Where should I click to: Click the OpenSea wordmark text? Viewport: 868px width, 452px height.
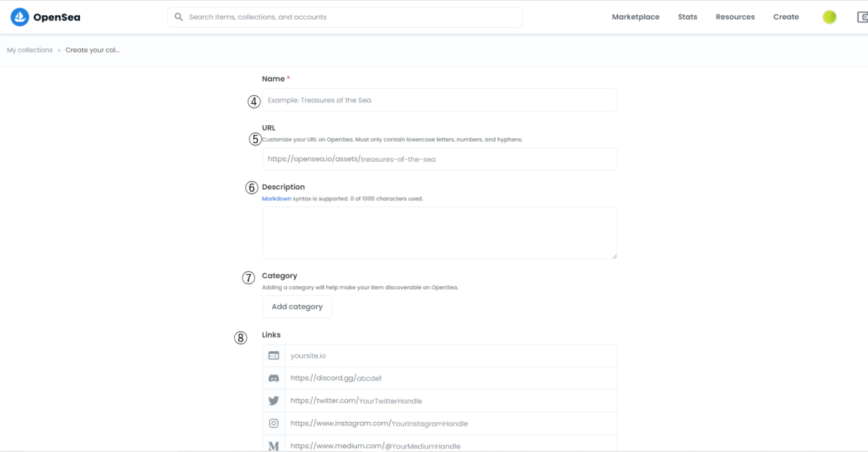coord(57,17)
